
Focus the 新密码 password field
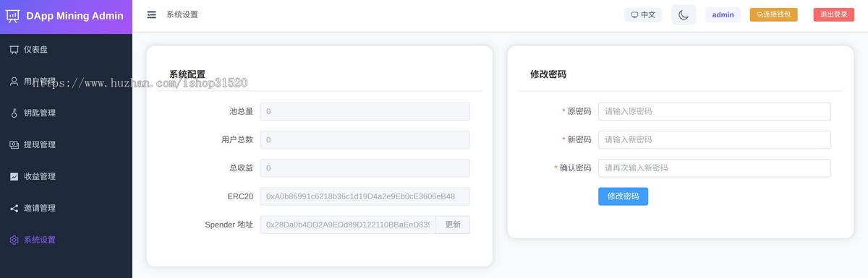tap(714, 139)
